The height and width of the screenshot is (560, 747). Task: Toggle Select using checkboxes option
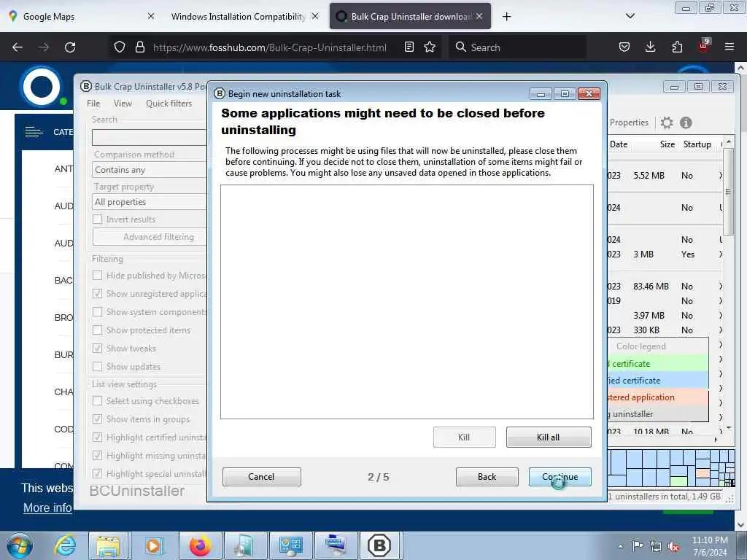click(x=98, y=401)
